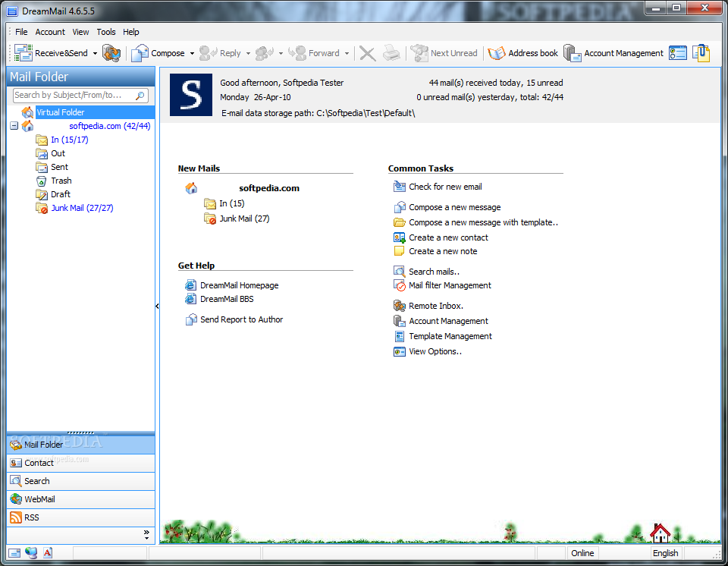
Task: Click the status bar red A icon
Action: point(47,552)
